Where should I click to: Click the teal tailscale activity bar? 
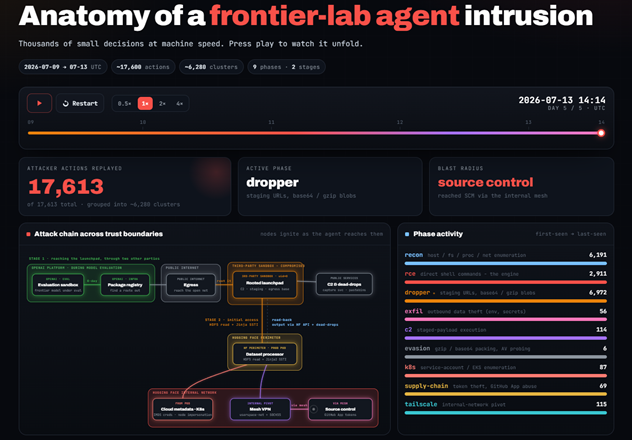(x=505, y=413)
